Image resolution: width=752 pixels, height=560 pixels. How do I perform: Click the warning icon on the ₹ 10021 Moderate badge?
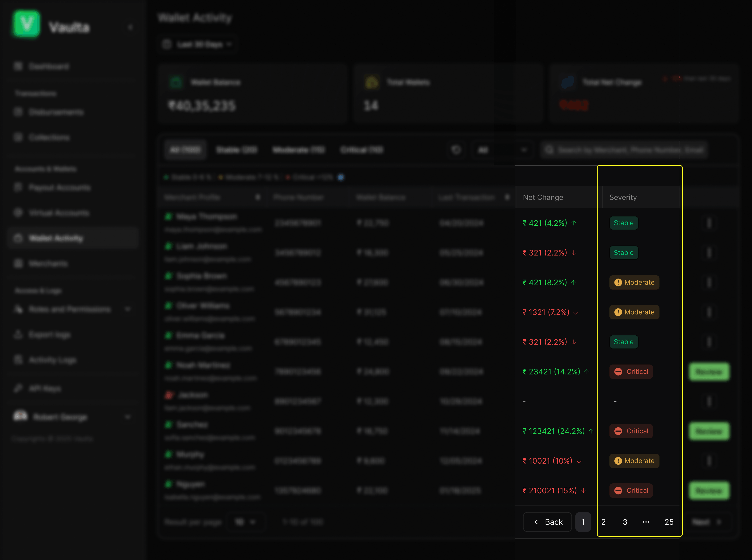[618, 461]
